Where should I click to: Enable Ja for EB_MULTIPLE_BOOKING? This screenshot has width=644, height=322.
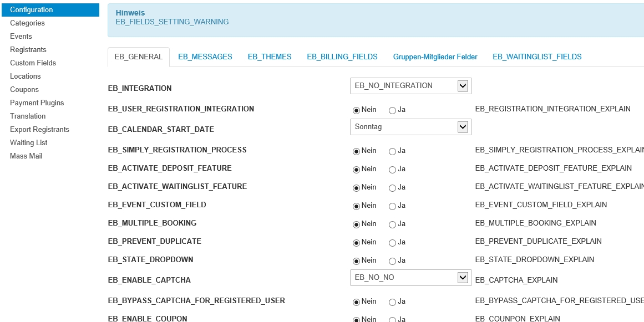pos(393,224)
